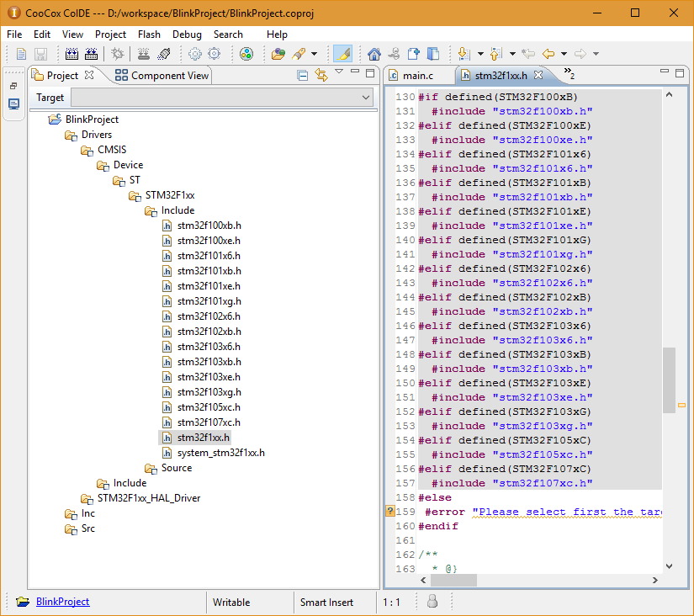Select stm32f103xb.h in project tree
This screenshot has height=616, width=694.
click(209, 362)
